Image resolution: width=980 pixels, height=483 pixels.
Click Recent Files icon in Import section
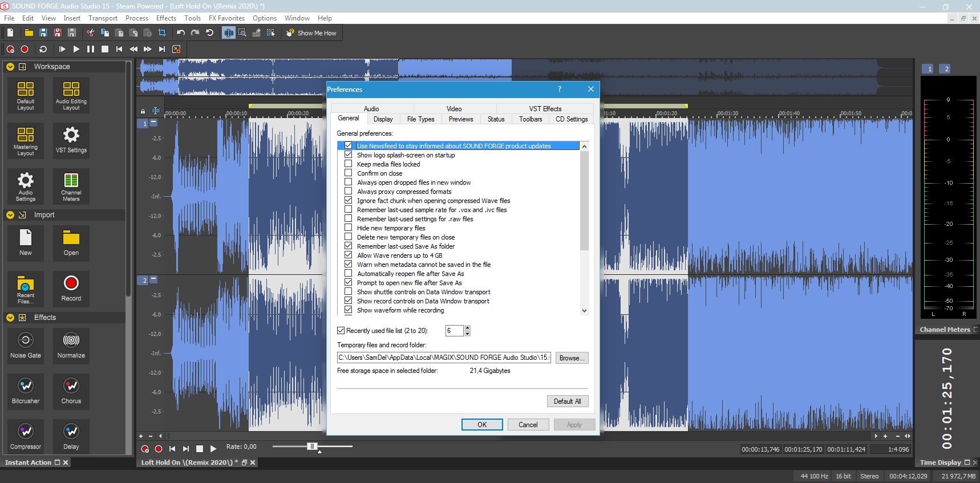click(x=26, y=289)
